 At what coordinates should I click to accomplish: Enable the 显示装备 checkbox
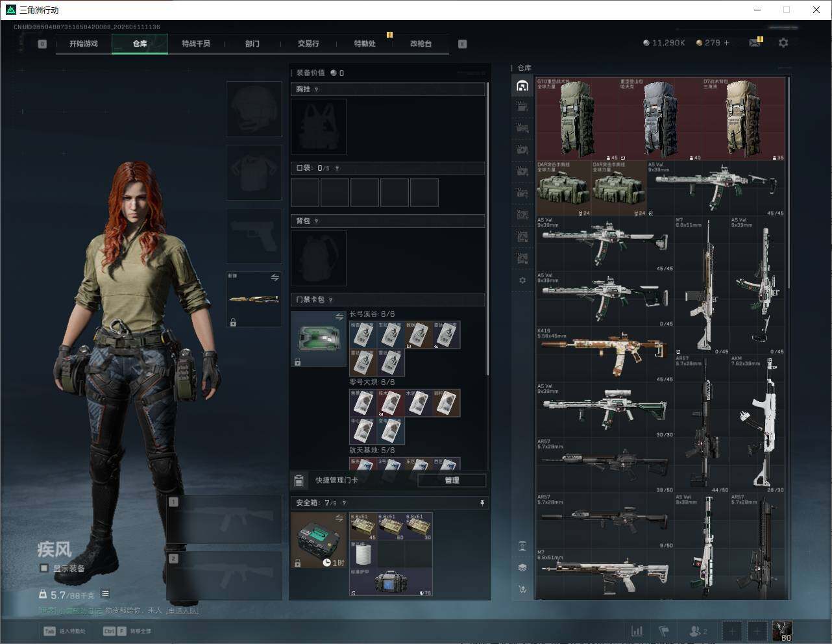click(43, 568)
